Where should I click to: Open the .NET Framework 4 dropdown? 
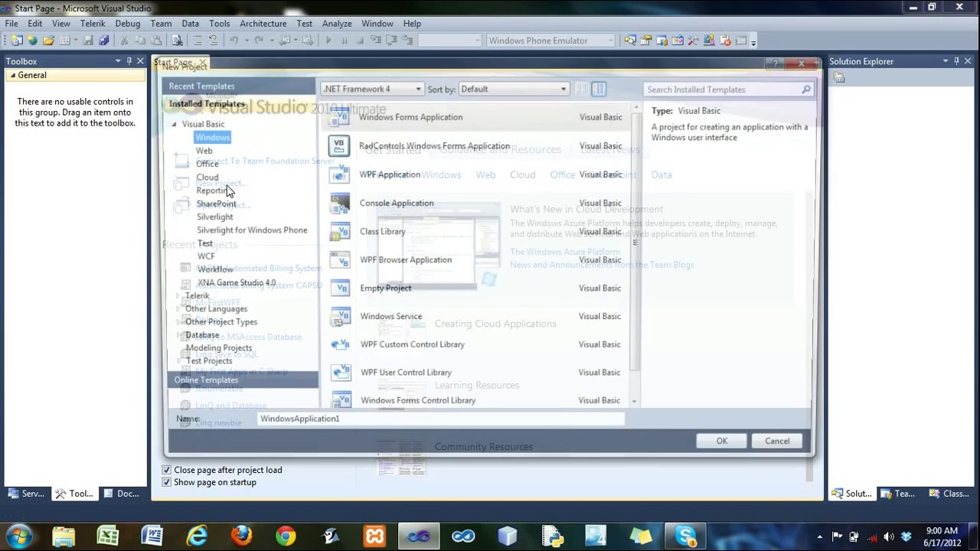(372, 90)
